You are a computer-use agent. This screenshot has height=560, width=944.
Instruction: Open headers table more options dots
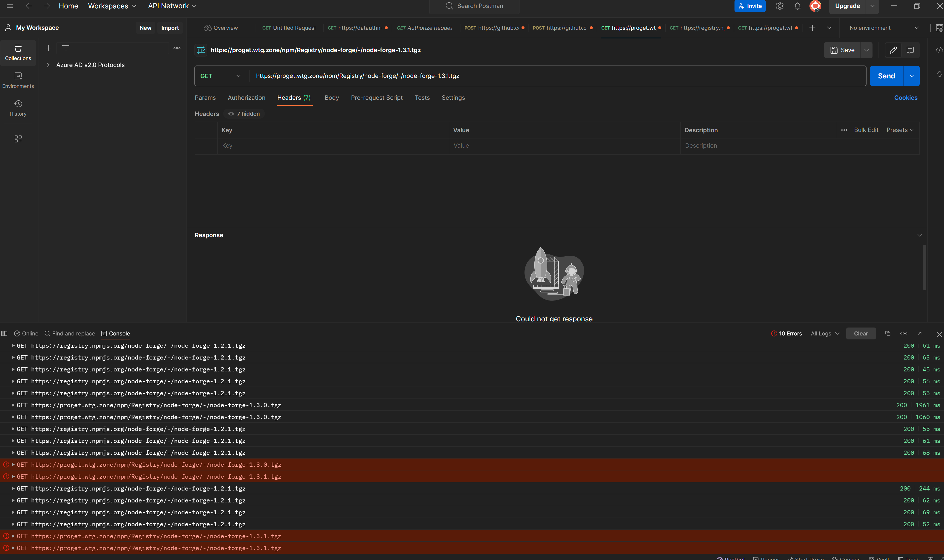tap(844, 130)
